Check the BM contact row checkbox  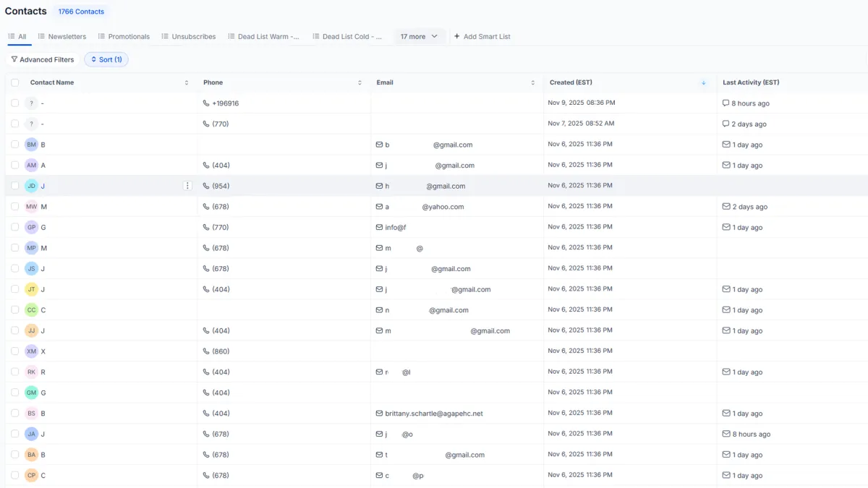click(x=15, y=145)
